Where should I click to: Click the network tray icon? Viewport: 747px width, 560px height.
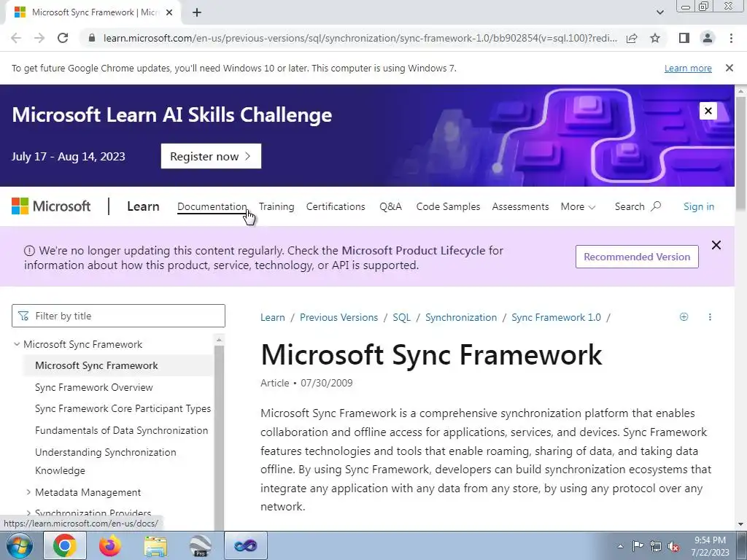tap(656, 546)
